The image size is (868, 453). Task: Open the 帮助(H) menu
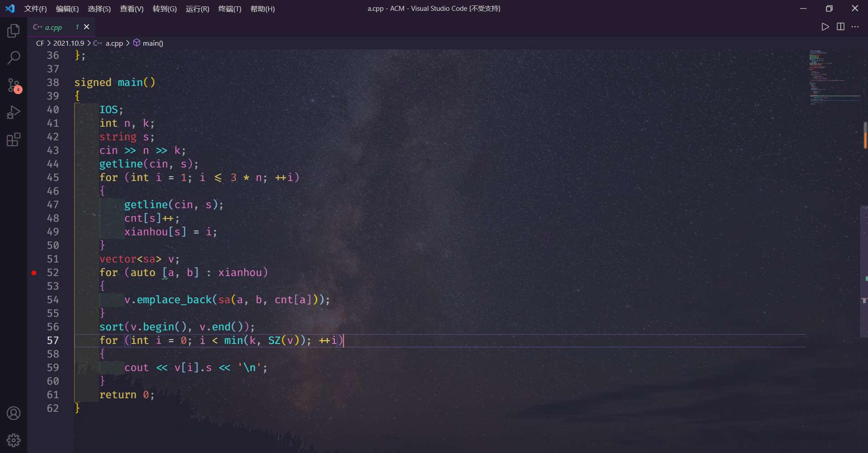click(x=263, y=9)
